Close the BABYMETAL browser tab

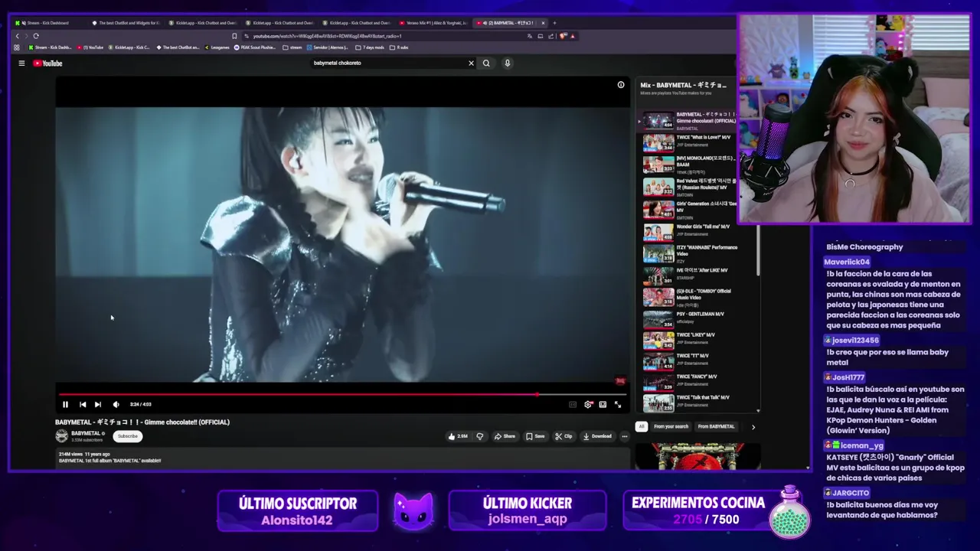point(543,23)
